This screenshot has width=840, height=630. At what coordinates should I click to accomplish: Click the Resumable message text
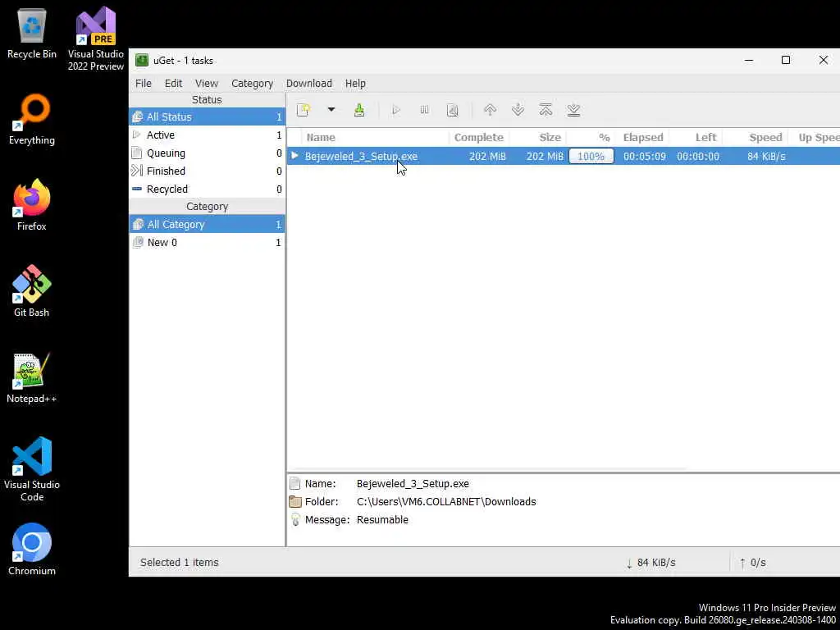click(382, 520)
